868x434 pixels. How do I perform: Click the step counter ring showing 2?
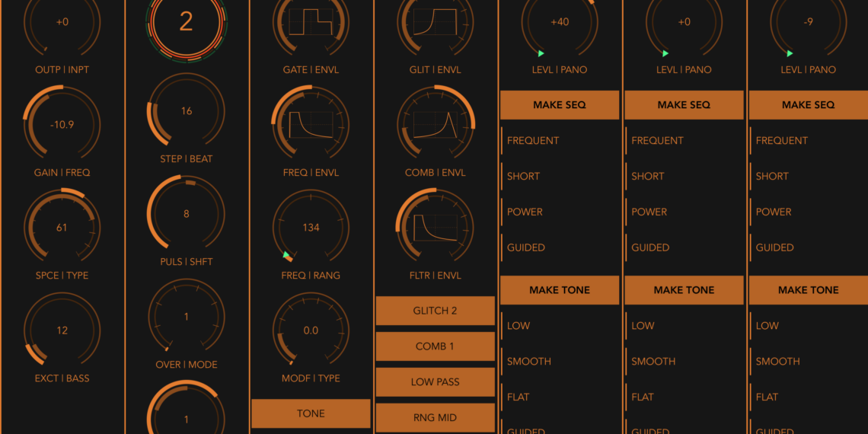[186, 21]
